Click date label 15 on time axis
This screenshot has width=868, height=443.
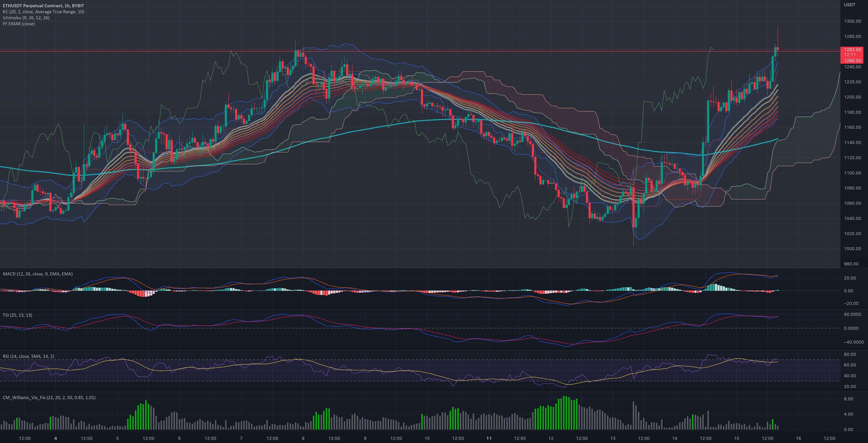click(737, 439)
